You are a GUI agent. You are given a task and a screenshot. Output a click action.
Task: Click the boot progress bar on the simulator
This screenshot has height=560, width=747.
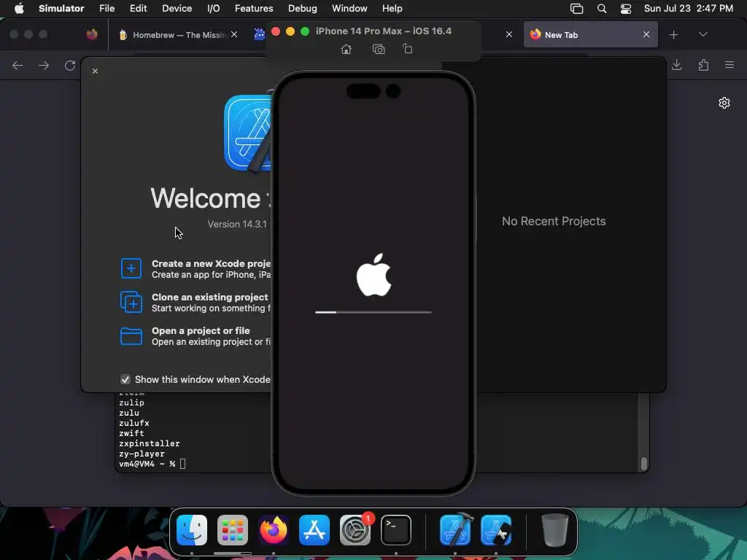(x=373, y=312)
